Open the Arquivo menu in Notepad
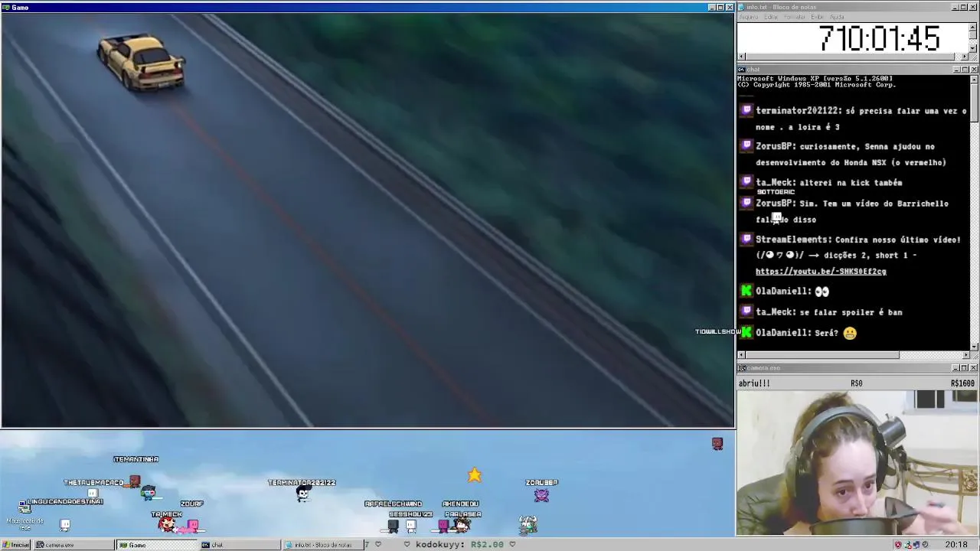The height and width of the screenshot is (551, 980). [748, 17]
